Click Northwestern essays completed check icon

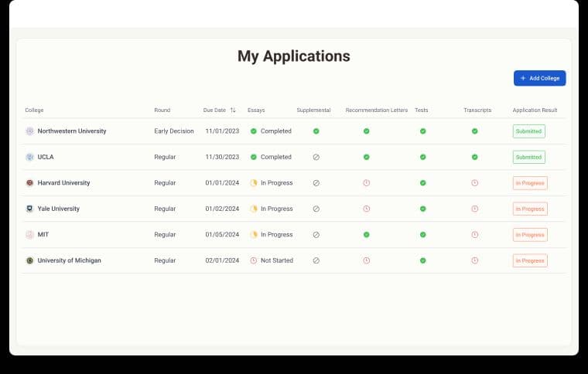click(x=254, y=131)
